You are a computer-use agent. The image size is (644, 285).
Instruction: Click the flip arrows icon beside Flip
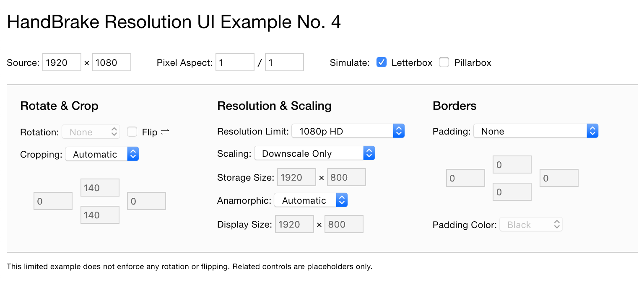point(165,132)
